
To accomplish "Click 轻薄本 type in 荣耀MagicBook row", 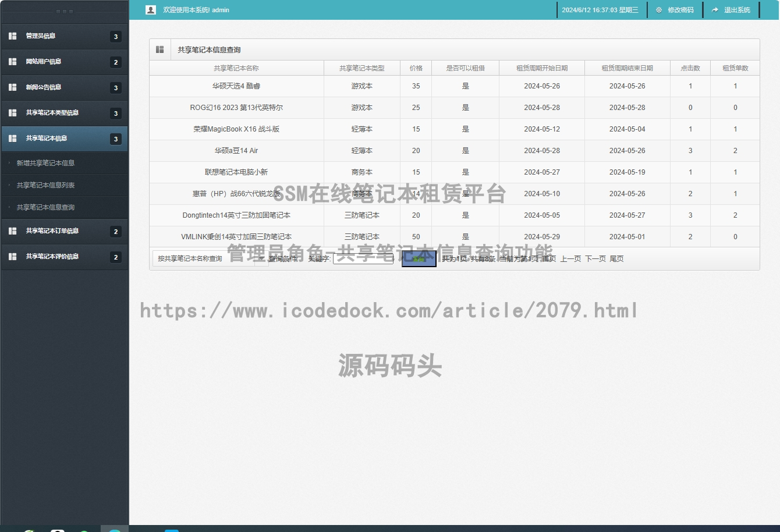I will click(x=362, y=129).
